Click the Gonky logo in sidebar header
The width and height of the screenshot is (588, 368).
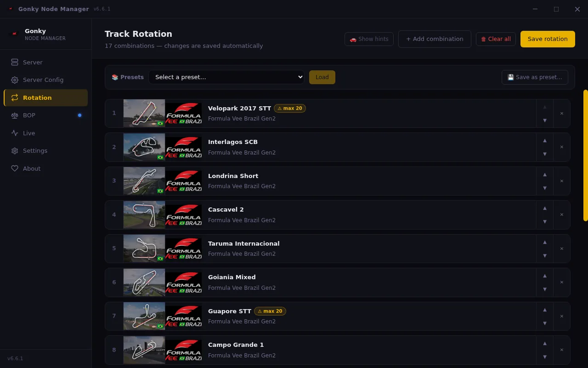15,34
